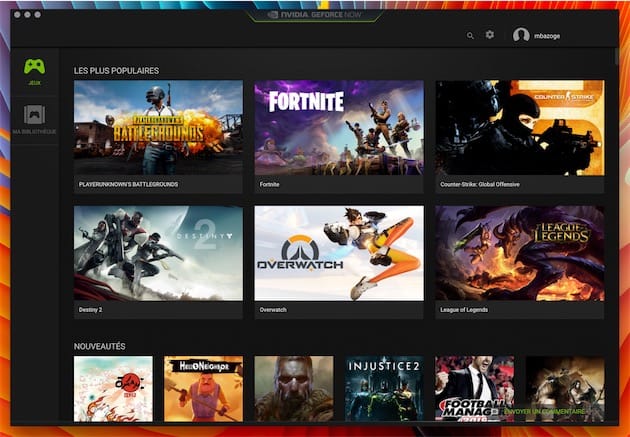Open the Injustice 2 tile in Nouveautés
The height and width of the screenshot is (437, 630).
pyautogui.click(x=384, y=388)
